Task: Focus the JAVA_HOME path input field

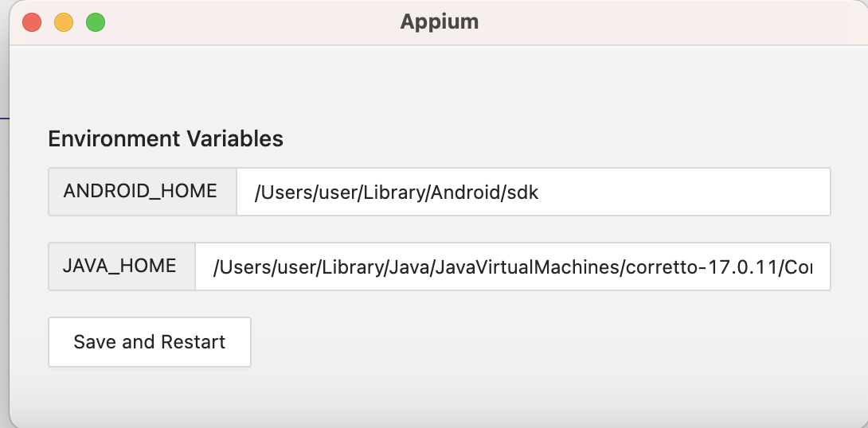Action: 513,267
